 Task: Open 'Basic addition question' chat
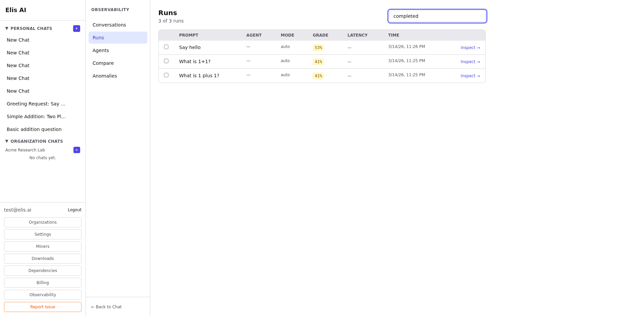(x=34, y=129)
